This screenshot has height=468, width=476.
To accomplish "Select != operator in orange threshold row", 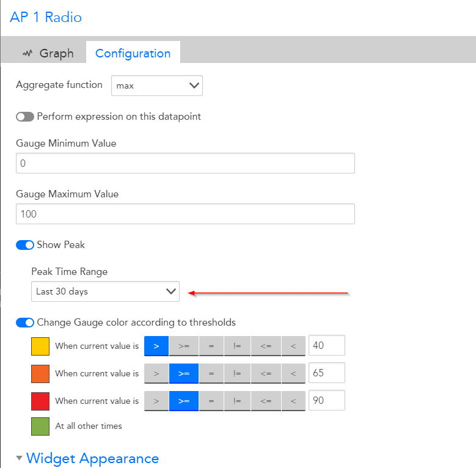I will point(238,373).
